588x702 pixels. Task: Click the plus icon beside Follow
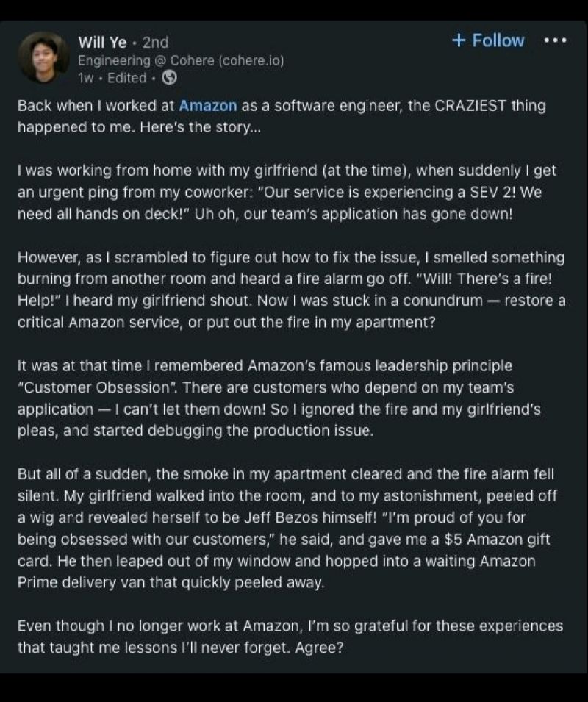(x=459, y=40)
